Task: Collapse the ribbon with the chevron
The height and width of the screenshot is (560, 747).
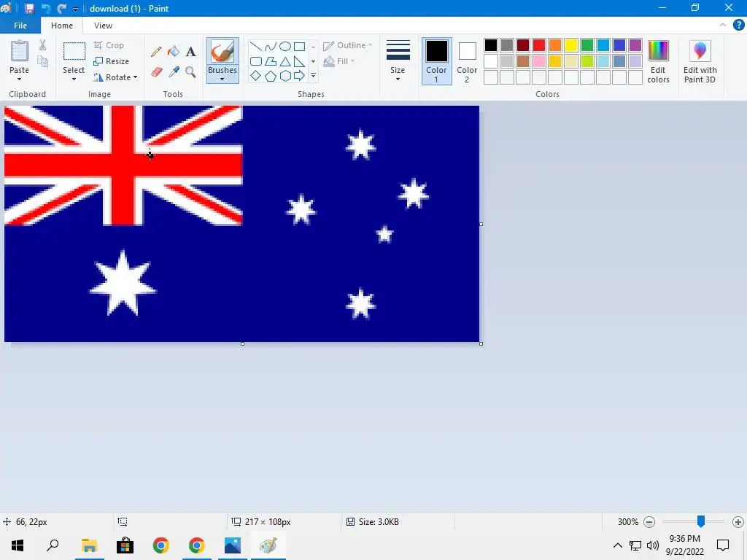Action: pyautogui.click(x=723, y=26)
